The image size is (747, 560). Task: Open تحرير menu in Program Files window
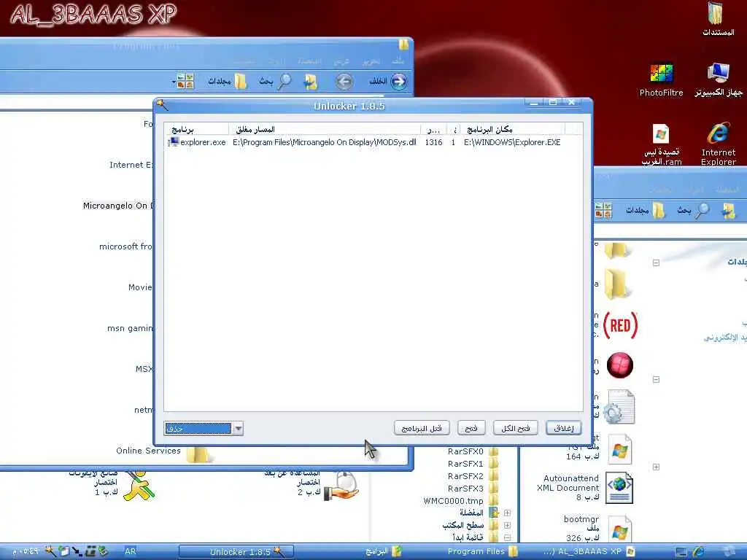point(371,61)
